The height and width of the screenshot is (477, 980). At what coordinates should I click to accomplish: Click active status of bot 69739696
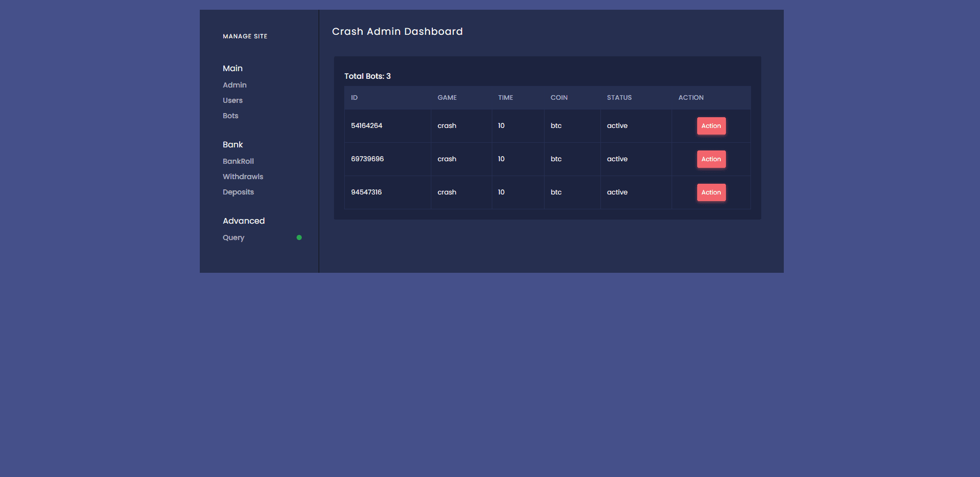[x=617, y=159]
